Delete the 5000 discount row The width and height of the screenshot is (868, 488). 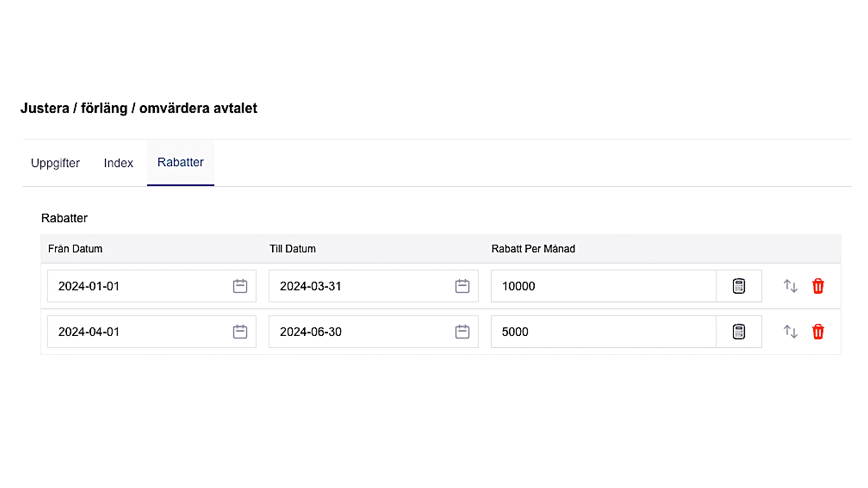coord(818,332)
